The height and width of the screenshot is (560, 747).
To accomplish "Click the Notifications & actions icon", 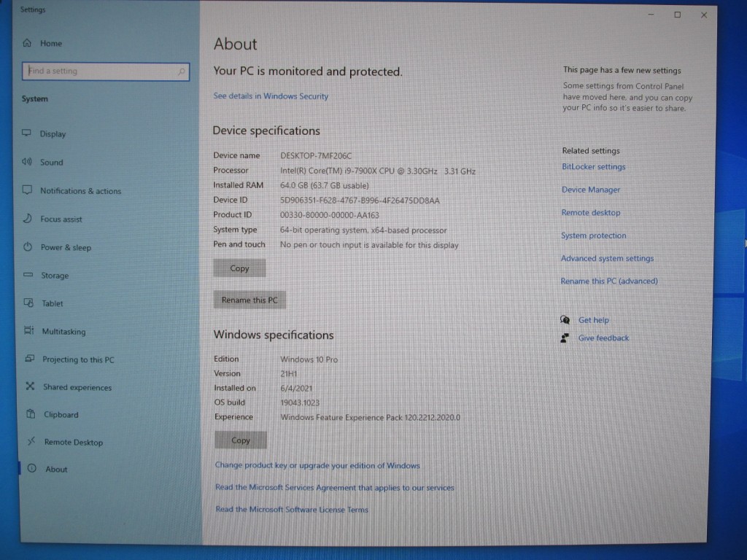I will [x=27, y=190].
